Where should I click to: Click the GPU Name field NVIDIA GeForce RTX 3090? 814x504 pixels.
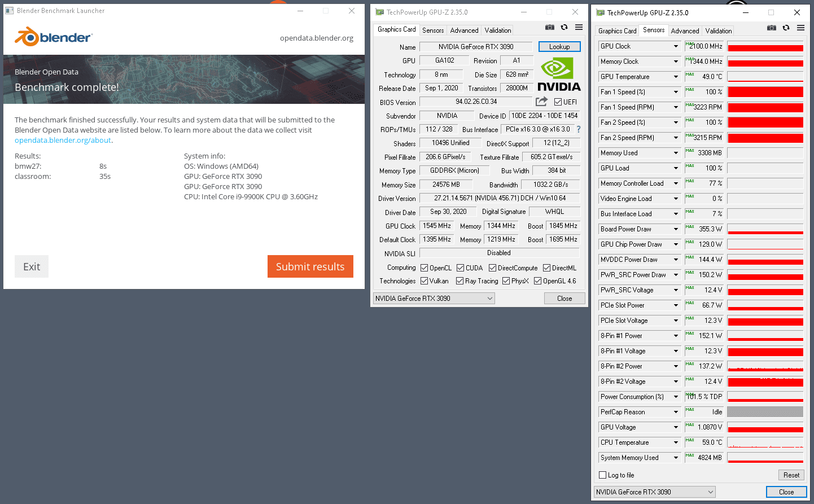tap(476, 47)
